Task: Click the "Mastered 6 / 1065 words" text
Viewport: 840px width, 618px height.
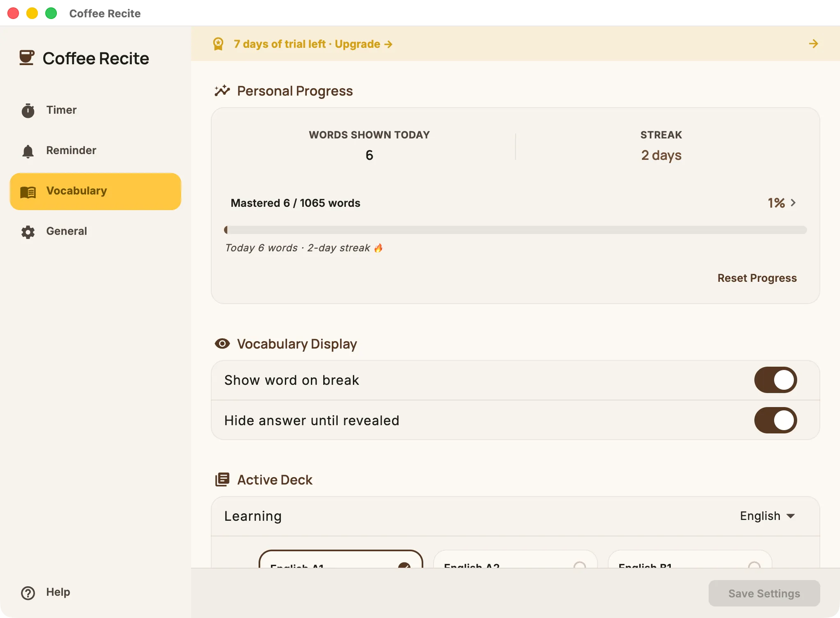Action: [x=295, y=203]
